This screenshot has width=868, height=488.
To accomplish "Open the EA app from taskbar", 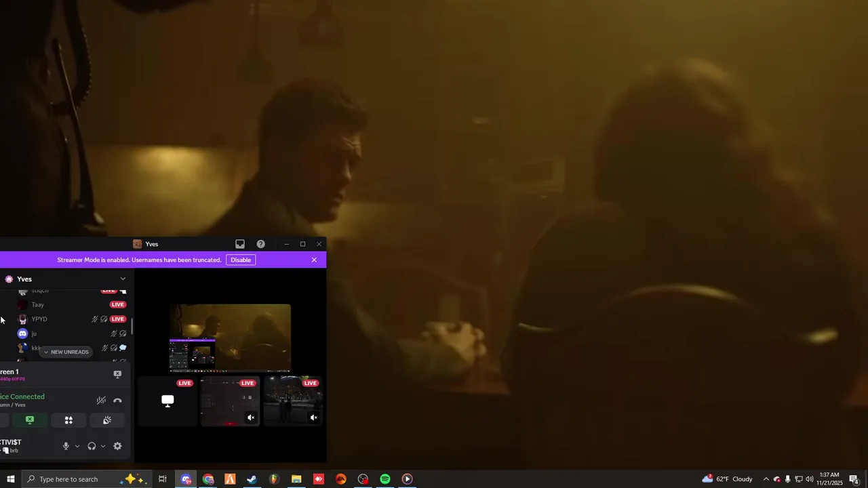I will (x=341, y=479).
